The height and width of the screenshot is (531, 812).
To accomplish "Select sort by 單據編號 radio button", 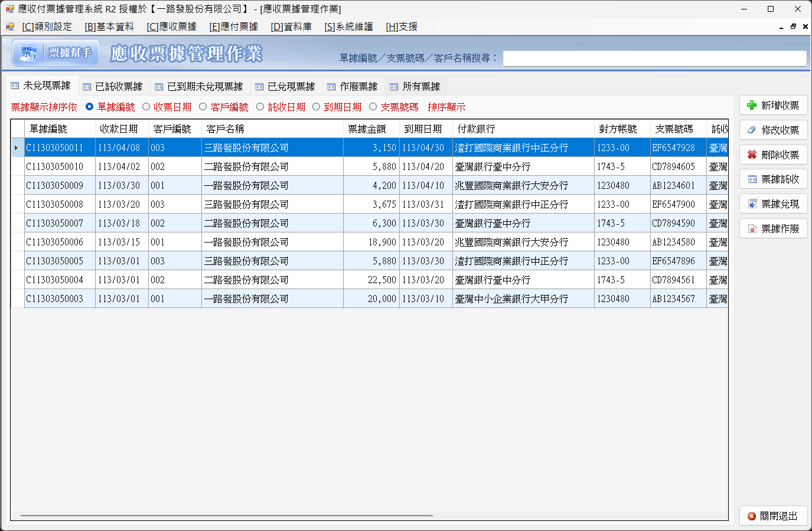I will (89, 107).
